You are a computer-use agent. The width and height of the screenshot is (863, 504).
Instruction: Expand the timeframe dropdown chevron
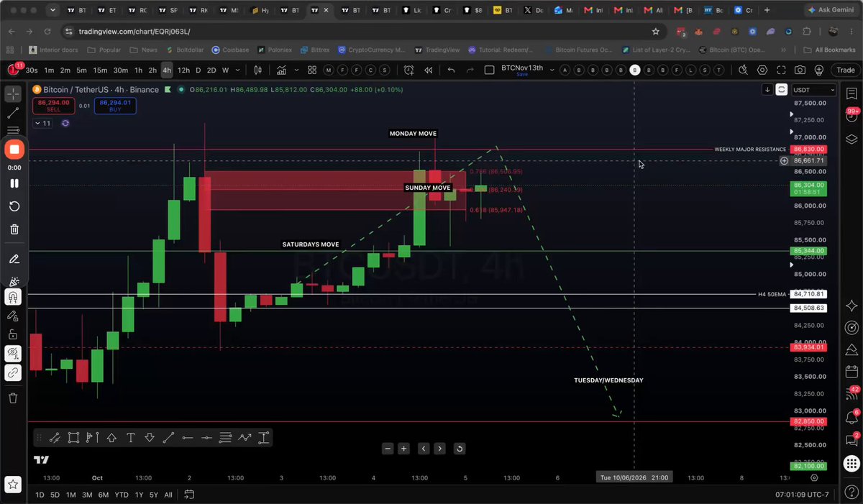tap(237, 70)
